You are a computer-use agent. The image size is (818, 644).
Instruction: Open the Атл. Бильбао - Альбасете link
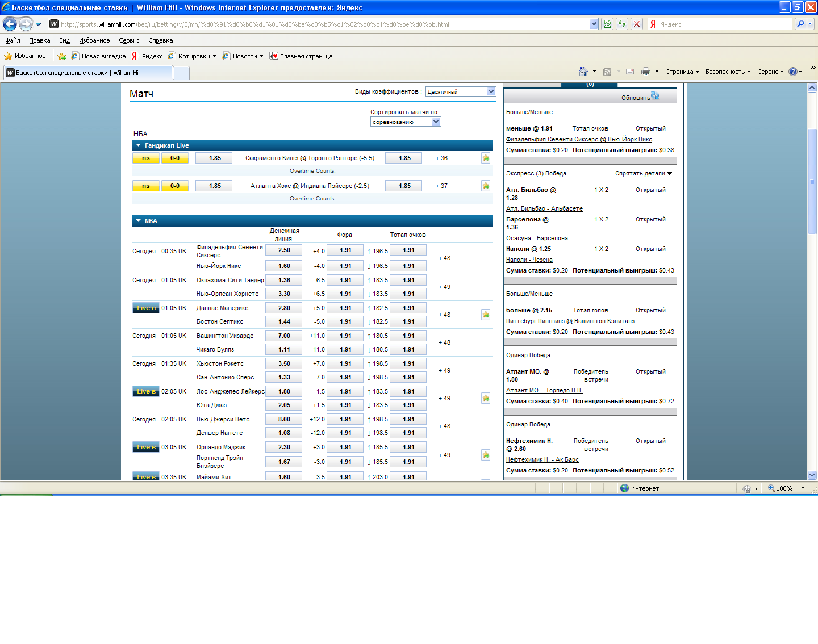point(544,209)
